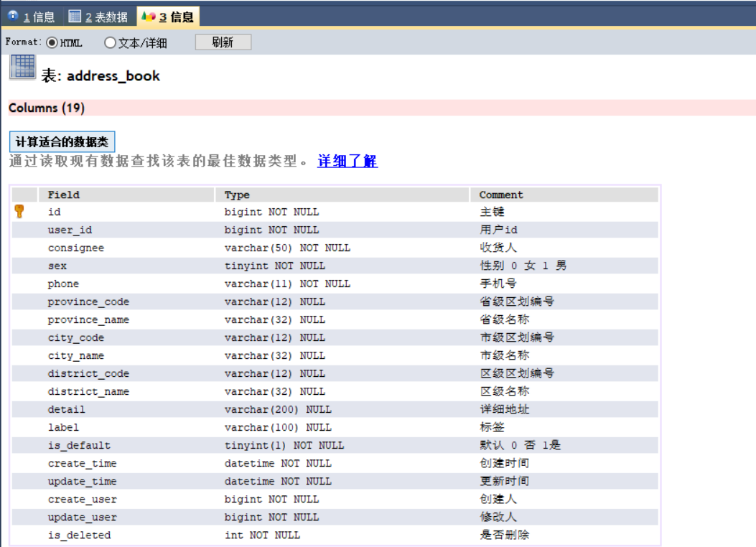
Task: Open the 详细了解 link
Action: (x=347, y=161)
